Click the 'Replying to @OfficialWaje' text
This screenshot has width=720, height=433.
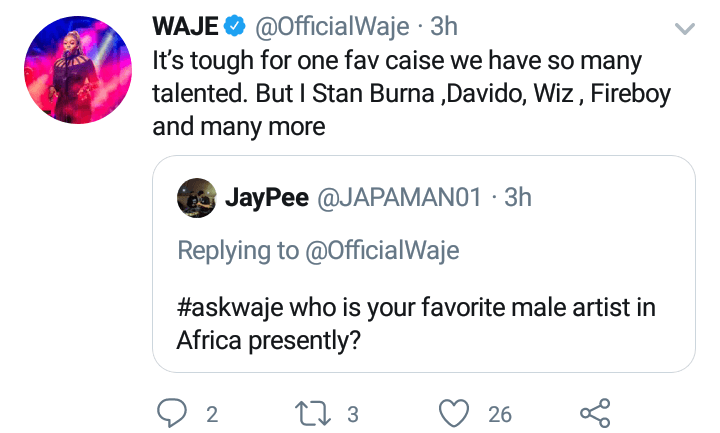tap(317, 249)
